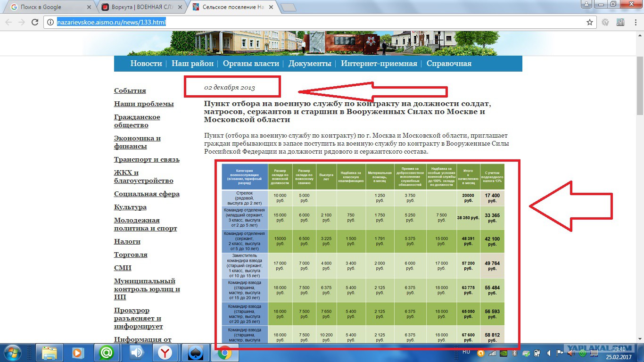644x362 pixels.
Task: Open the bar-chart extension icon in Chrome toolbar
Action: pos(620,22)
